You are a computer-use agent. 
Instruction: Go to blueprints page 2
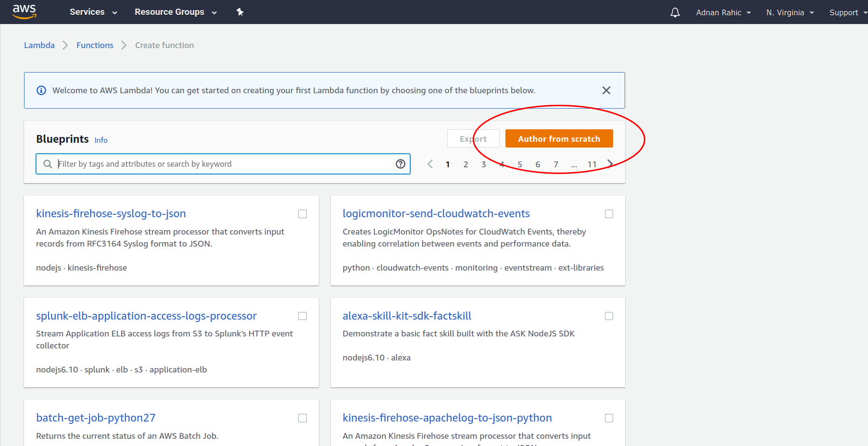tap(465, 164)
